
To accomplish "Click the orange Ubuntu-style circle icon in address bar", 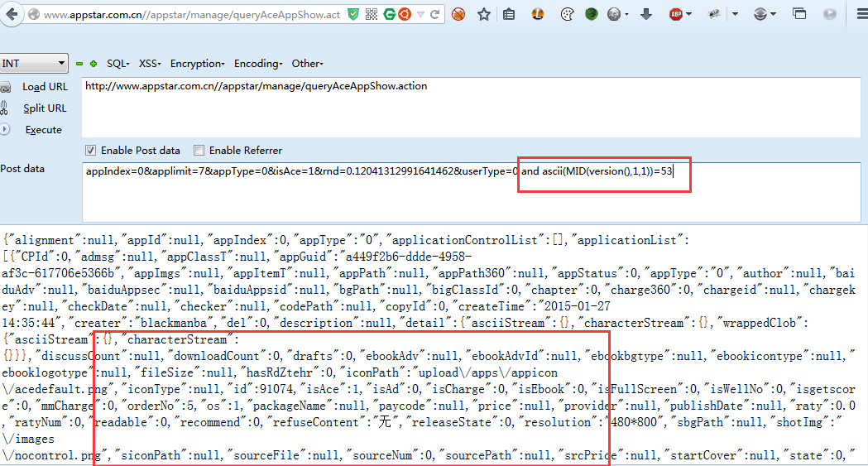I will coord(405,14).
